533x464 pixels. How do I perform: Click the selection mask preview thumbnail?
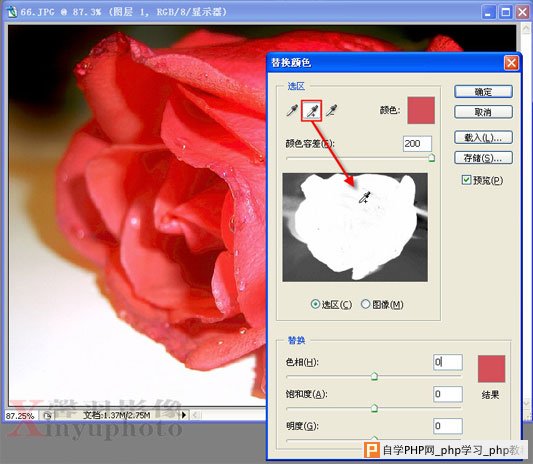355,227
